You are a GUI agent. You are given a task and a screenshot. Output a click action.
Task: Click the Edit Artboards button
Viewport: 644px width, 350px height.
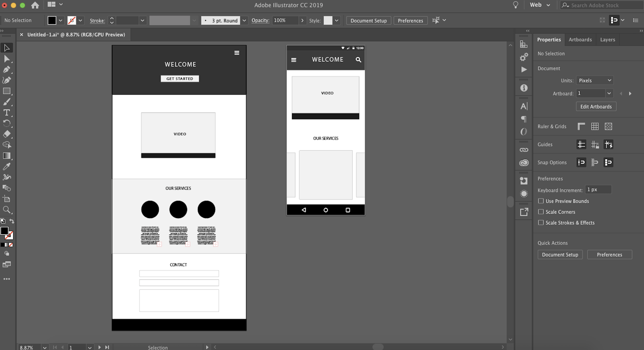click(x=596, y=106)
